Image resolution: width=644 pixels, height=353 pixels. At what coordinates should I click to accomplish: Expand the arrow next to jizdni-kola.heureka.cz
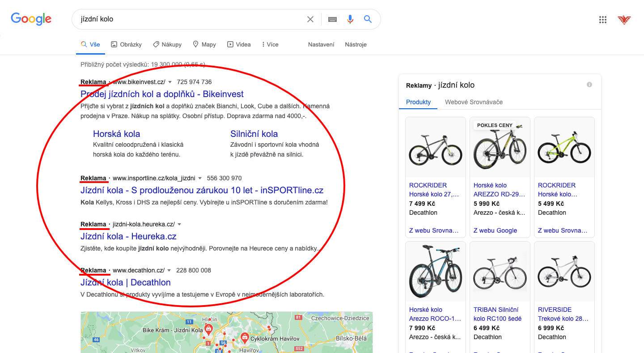tap(179, 225)
